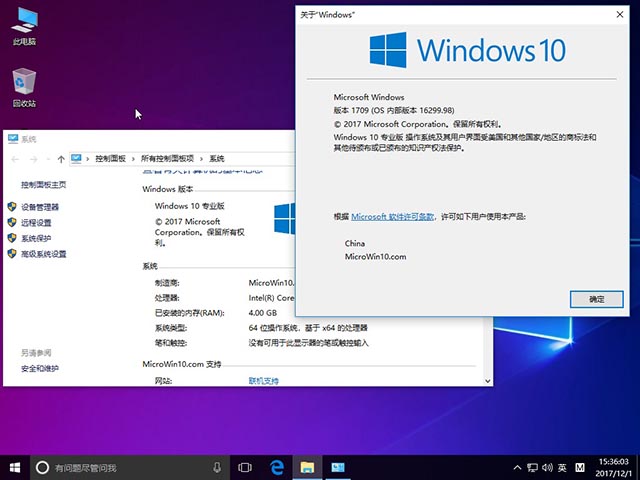Select text 4.00 GB RAM value
The image size is (640, 480).
point(263,313)
